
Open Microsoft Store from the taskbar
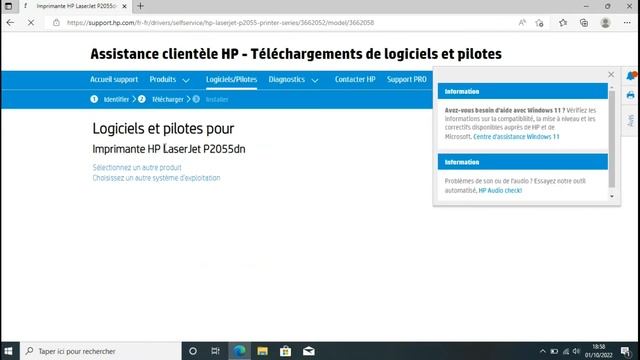point(285,351)
